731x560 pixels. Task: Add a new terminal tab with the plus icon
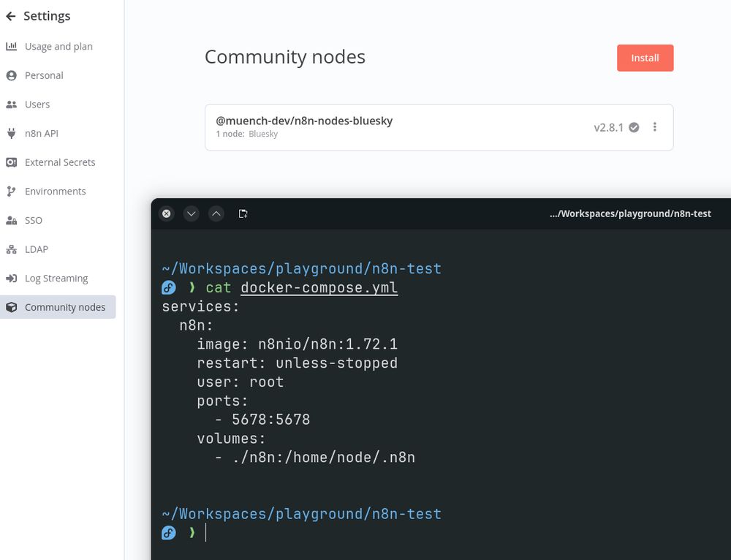(243, 213)
